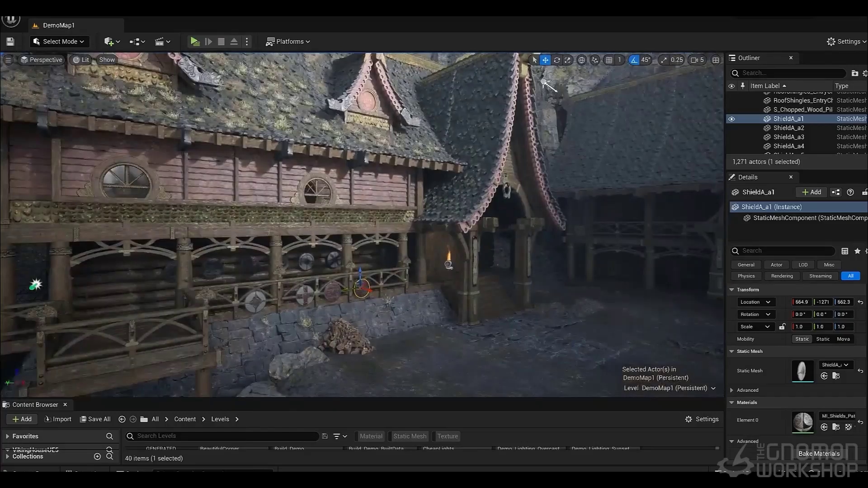The image size is (868, 488).
Task: Toggle the world/local coordinate globe icon
Action: 581,60
